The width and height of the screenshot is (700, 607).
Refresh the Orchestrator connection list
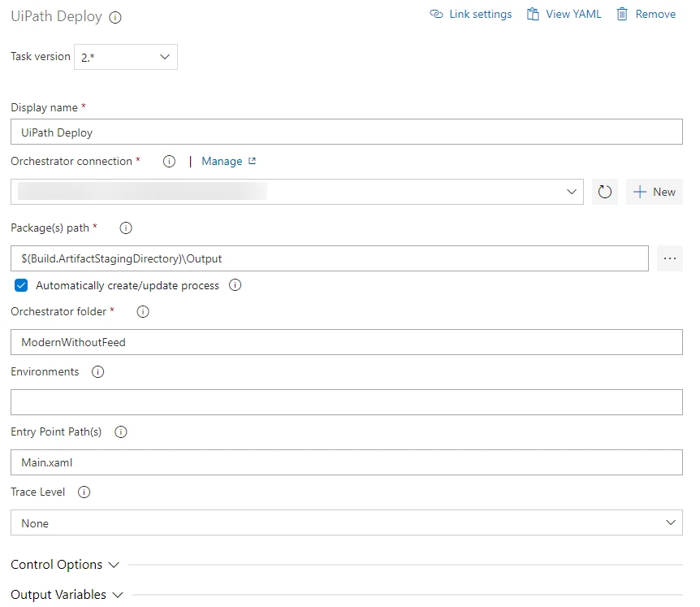pyautogui.click(x=605, y=192)
